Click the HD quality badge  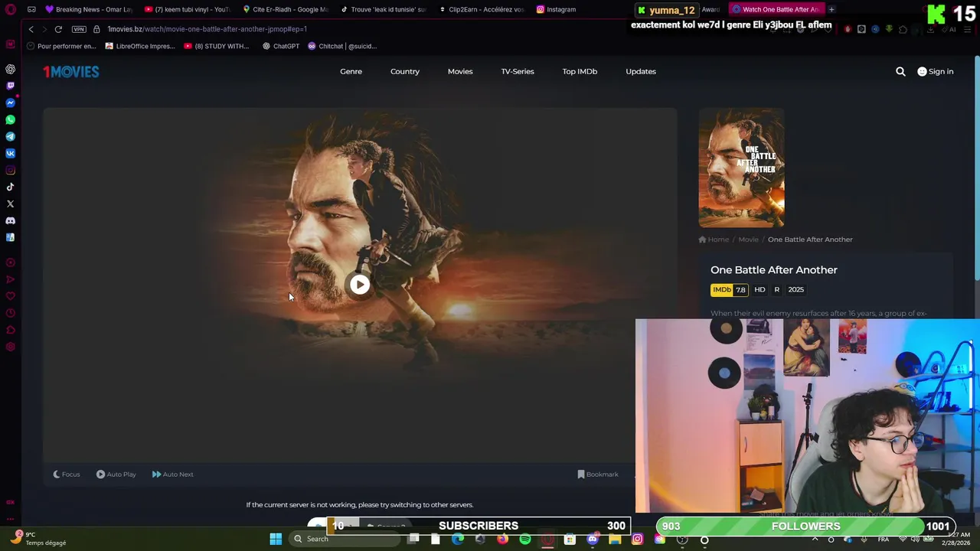(759, 289)
